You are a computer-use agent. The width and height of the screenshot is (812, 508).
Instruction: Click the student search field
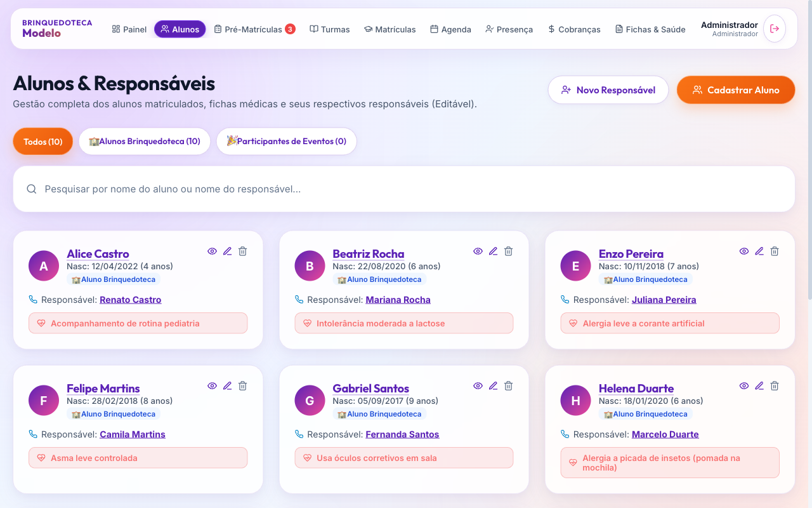(x=404, y=189)
